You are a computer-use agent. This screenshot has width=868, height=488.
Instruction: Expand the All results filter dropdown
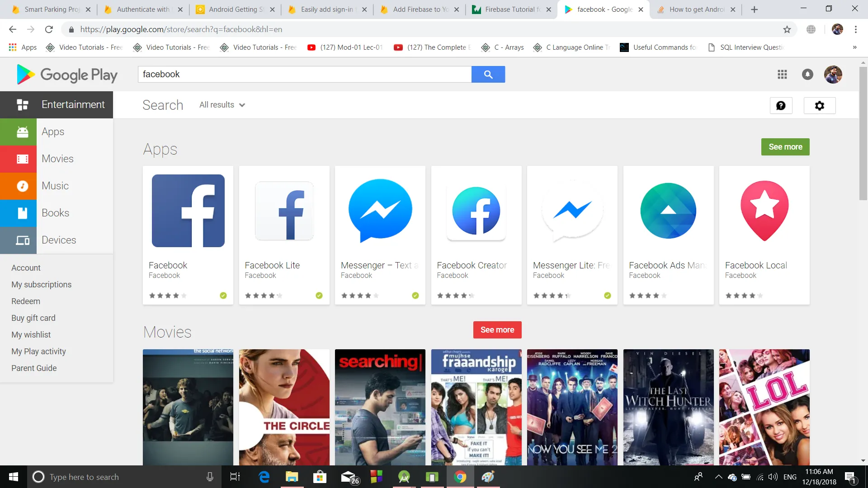coord(222,105)
